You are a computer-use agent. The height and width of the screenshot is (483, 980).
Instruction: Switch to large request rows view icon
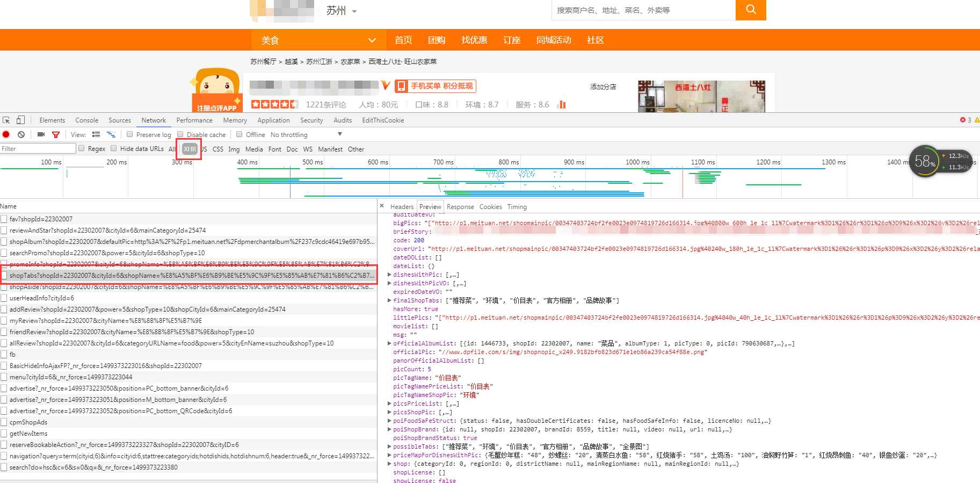tap(96, 135)
